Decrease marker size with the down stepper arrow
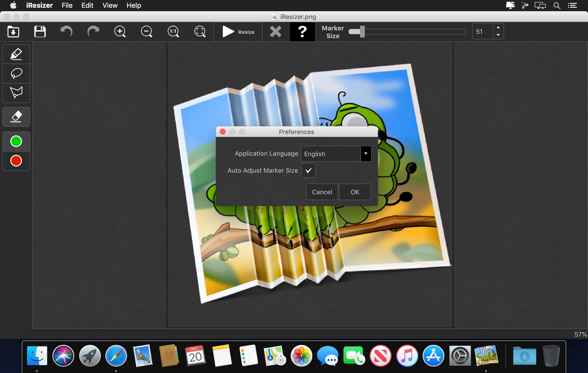Viewport: 588px width, 373px height. [x=498, y=35]
